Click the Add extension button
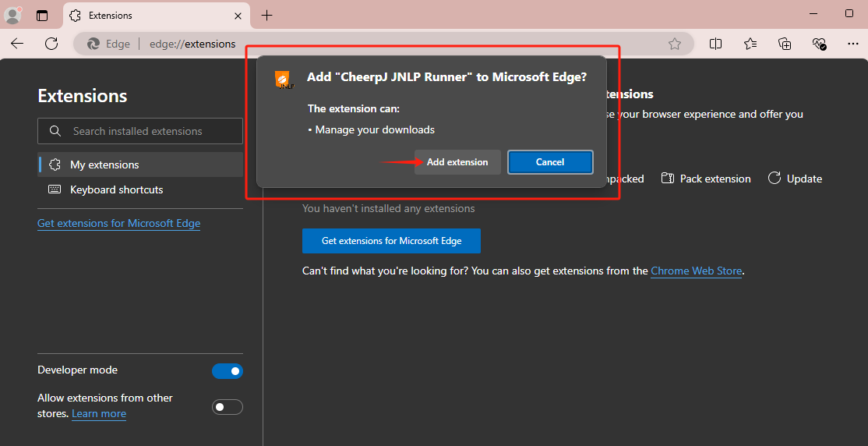The width and height of the screenshot is (868, 446). (x=457, y=162)
